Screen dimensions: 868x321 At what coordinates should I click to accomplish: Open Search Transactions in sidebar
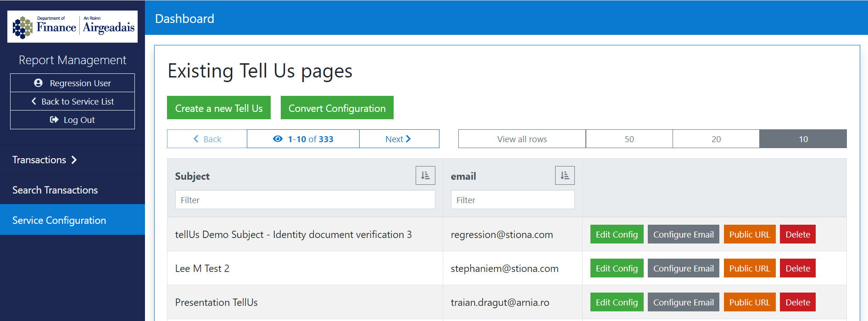pos(55,190)
